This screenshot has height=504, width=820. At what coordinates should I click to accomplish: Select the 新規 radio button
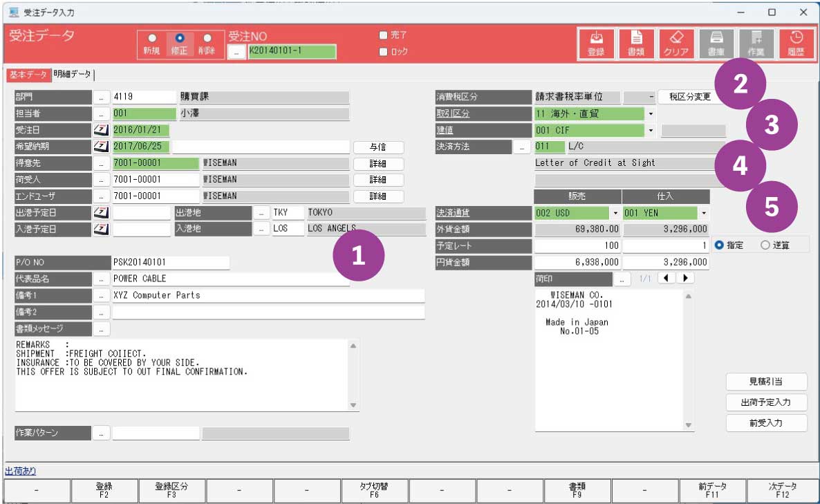pyautogui.click(x=152, y=38)
